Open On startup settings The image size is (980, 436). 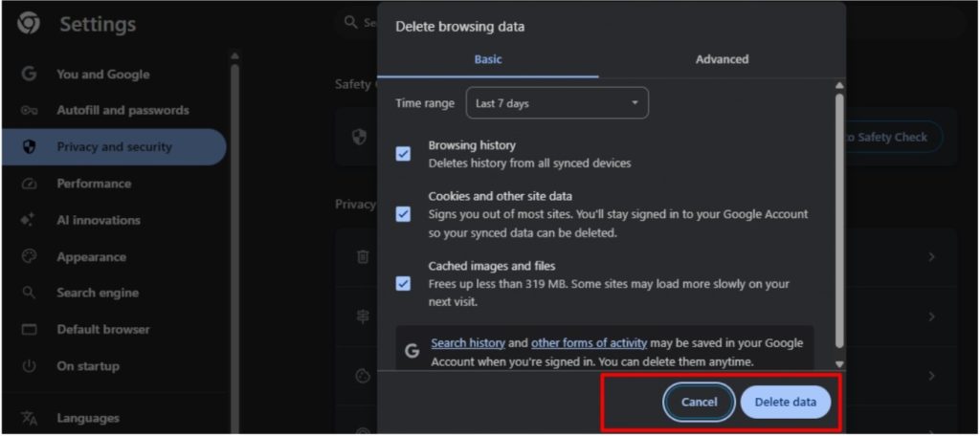click(115, 366)
